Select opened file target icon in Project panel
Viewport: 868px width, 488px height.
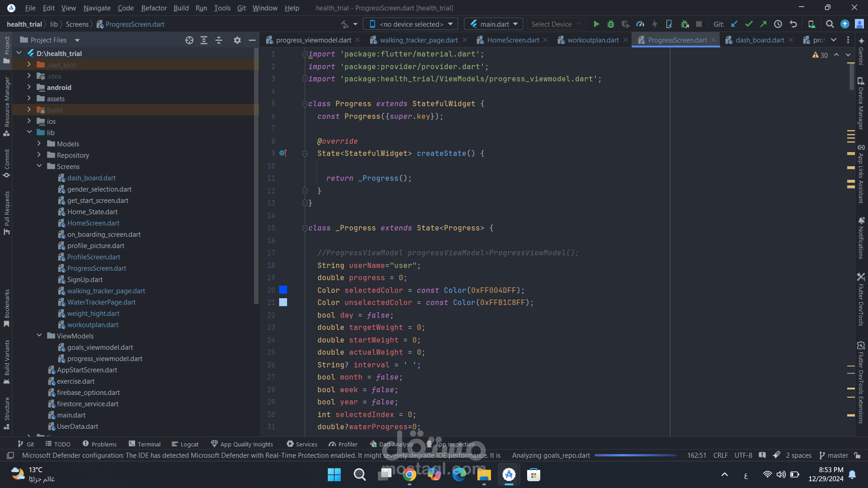[189, 40]
